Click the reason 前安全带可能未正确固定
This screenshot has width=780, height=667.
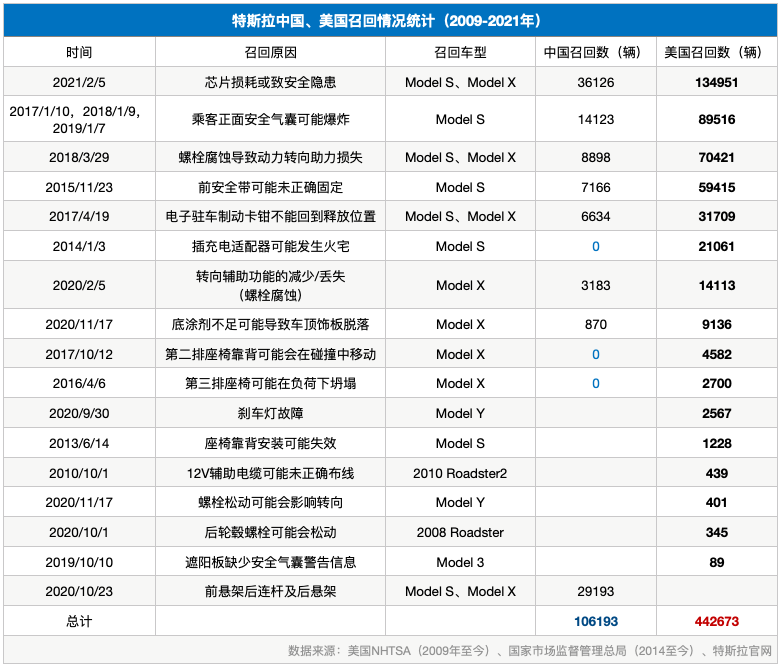pyautogui.click(x=270, y=187)
